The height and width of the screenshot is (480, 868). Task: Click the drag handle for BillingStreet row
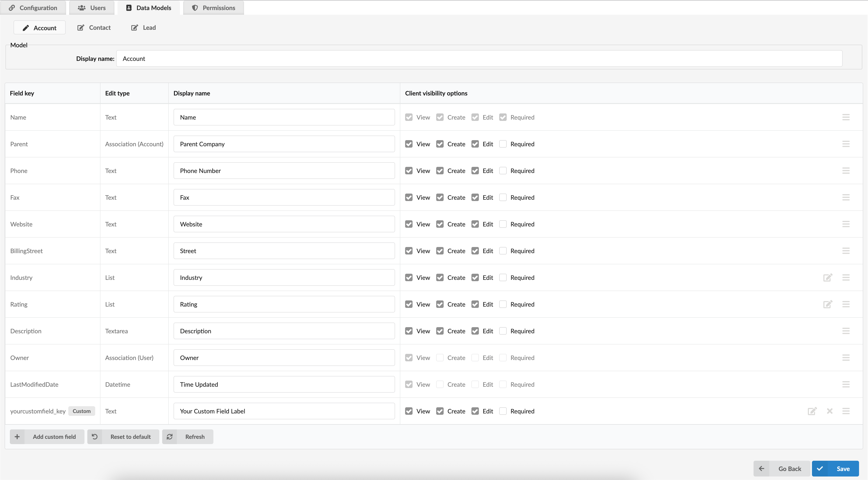pos(846,251)
